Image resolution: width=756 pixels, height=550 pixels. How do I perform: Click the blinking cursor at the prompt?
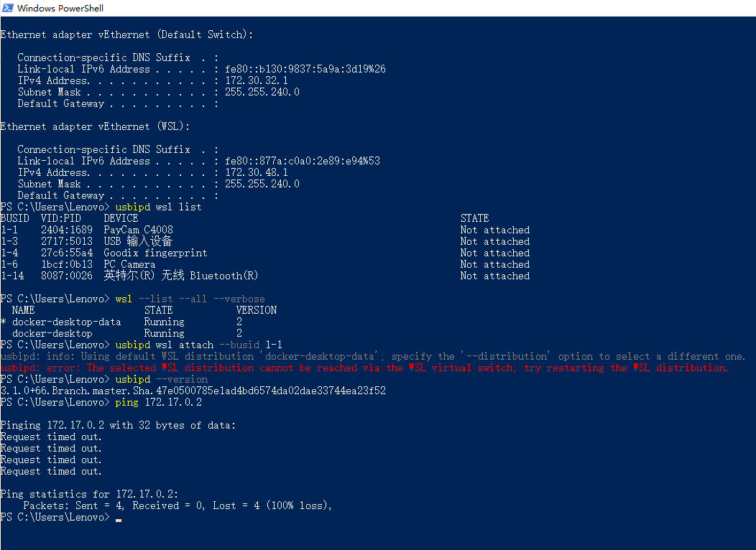point(118,518)
